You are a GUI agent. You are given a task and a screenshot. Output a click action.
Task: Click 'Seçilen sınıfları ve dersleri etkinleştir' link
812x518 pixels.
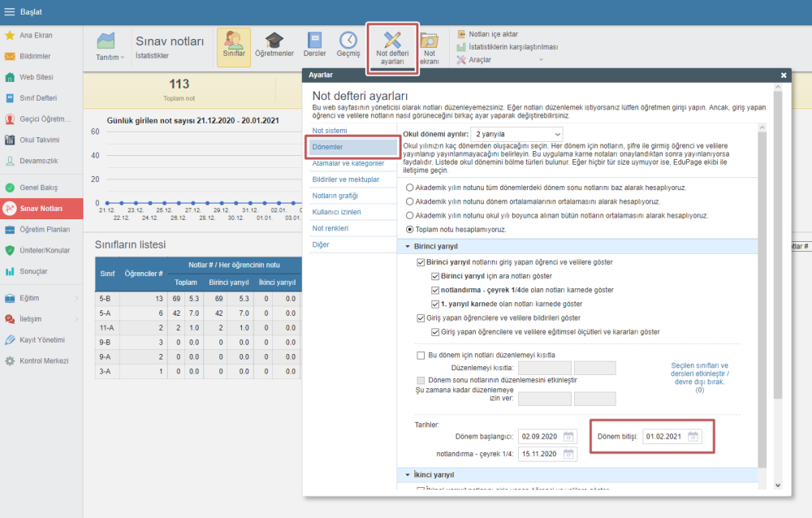coord(700,378)
